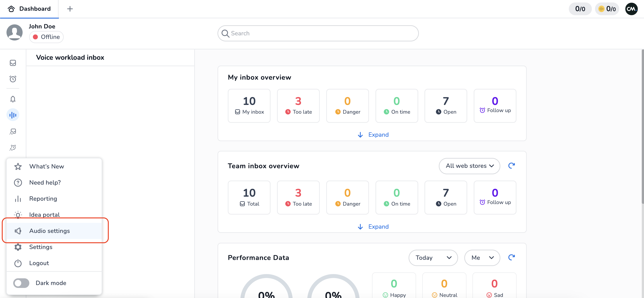Toggle the Offline status pill
644x298 pixels.
[x=47, y=37]
